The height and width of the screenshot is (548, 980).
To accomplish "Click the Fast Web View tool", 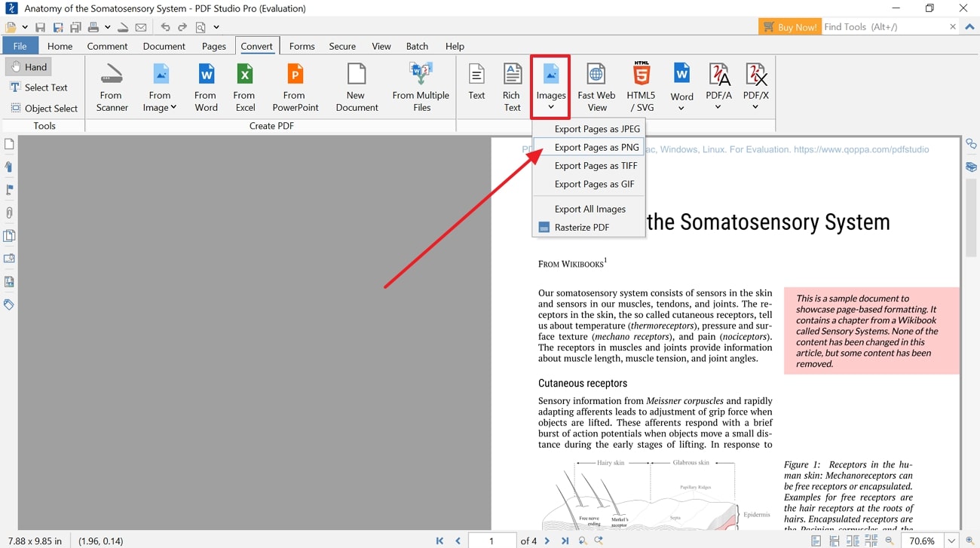I will click(x=596, y=87).
